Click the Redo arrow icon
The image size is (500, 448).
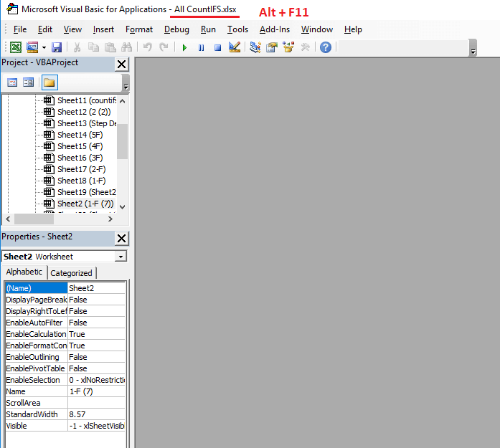164,47
